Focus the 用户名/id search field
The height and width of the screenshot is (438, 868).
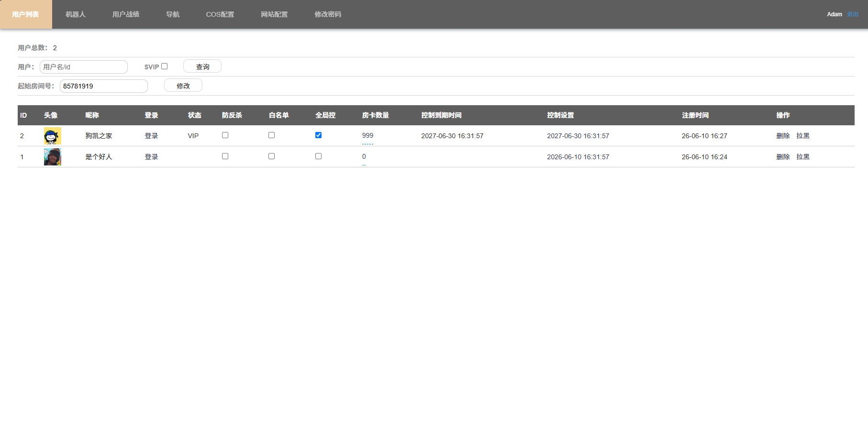pyautogui.click(x=84, y=67)
